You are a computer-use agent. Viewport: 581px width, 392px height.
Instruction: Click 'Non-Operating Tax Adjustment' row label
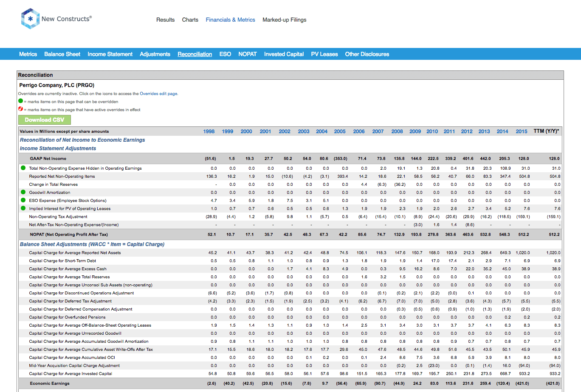pos(58,217)
